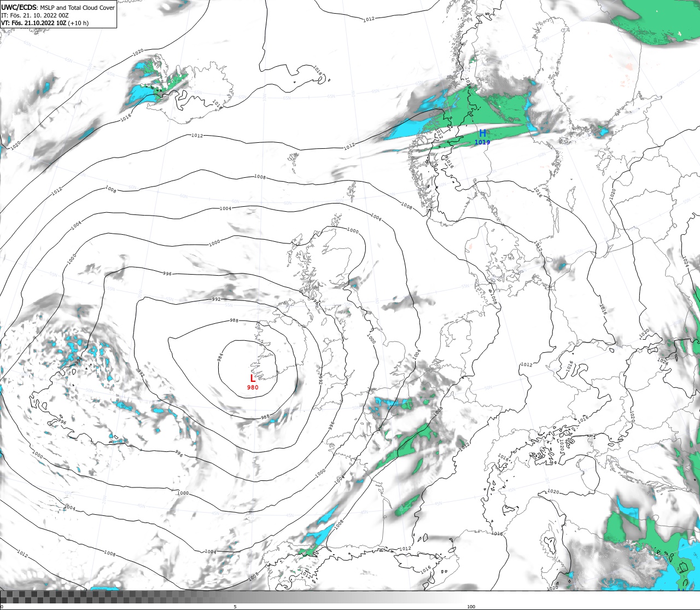Click the '5' tick label on the color bar

[235, 607]
